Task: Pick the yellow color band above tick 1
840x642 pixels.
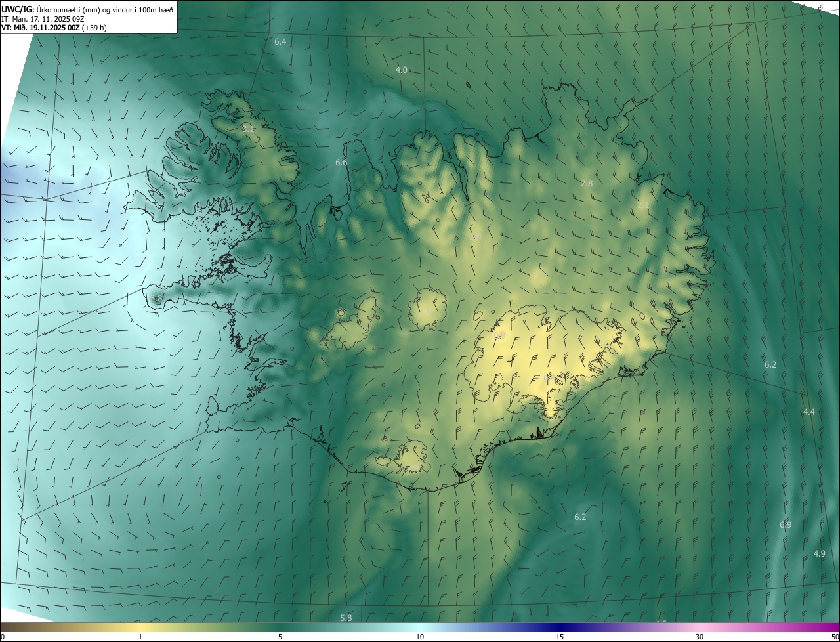Action: [140, 627]
